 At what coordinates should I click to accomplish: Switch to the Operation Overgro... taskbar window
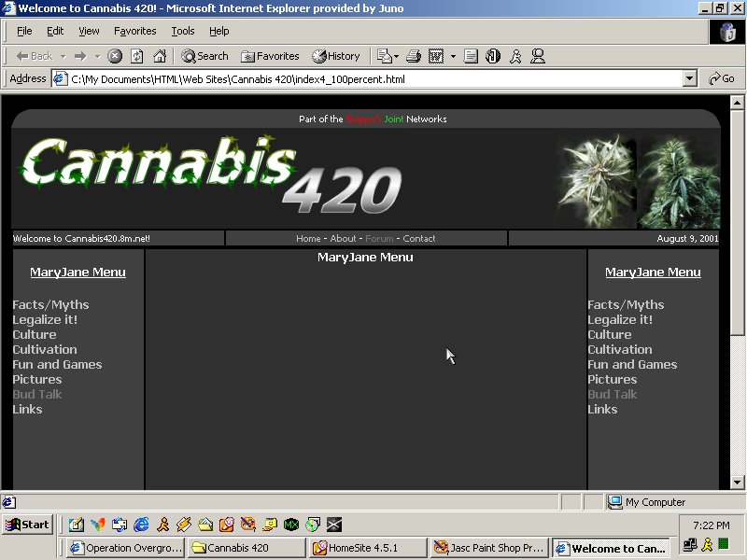point(125,548)
